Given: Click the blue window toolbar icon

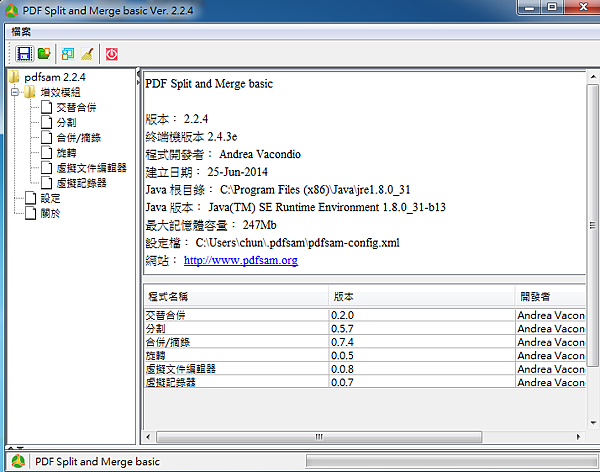Looking at the screenshot, I should coord(68,54).
